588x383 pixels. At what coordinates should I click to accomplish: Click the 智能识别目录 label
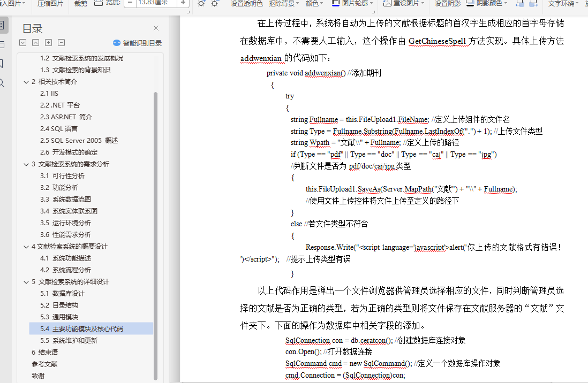pos(142,43)
